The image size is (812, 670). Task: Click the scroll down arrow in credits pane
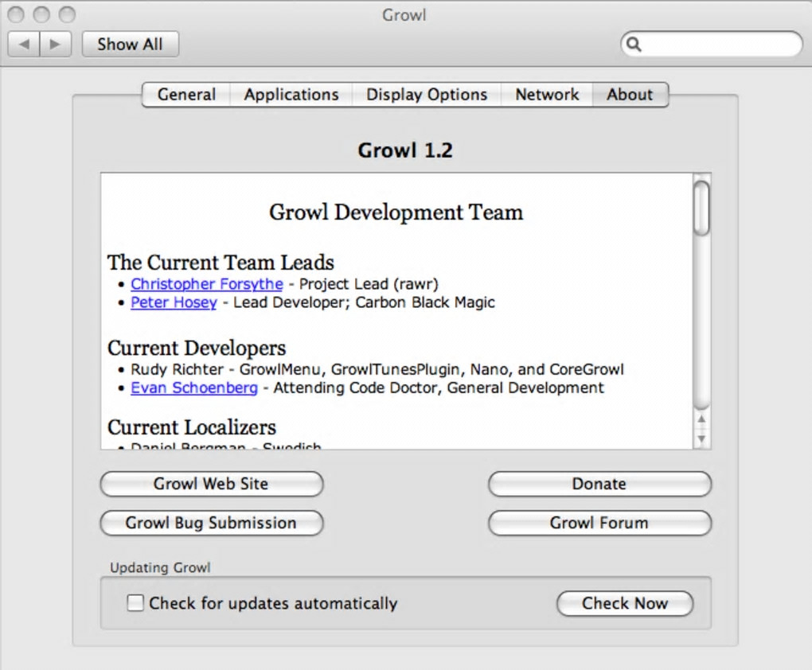[x=701, y=438]
